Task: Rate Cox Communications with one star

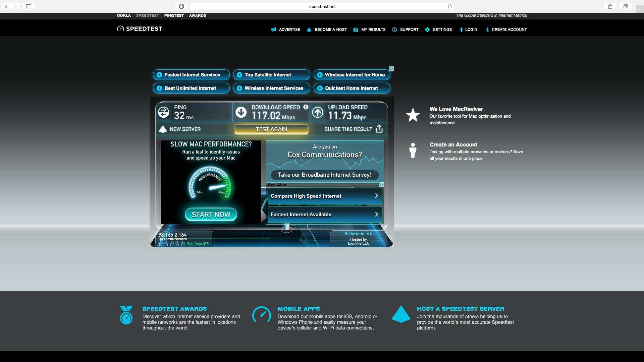Action: [x=161, y=244]
